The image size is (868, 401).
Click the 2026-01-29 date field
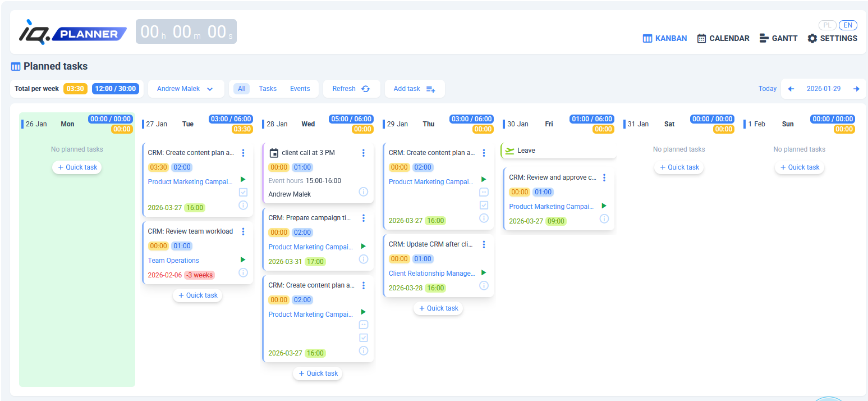[823, 89]
